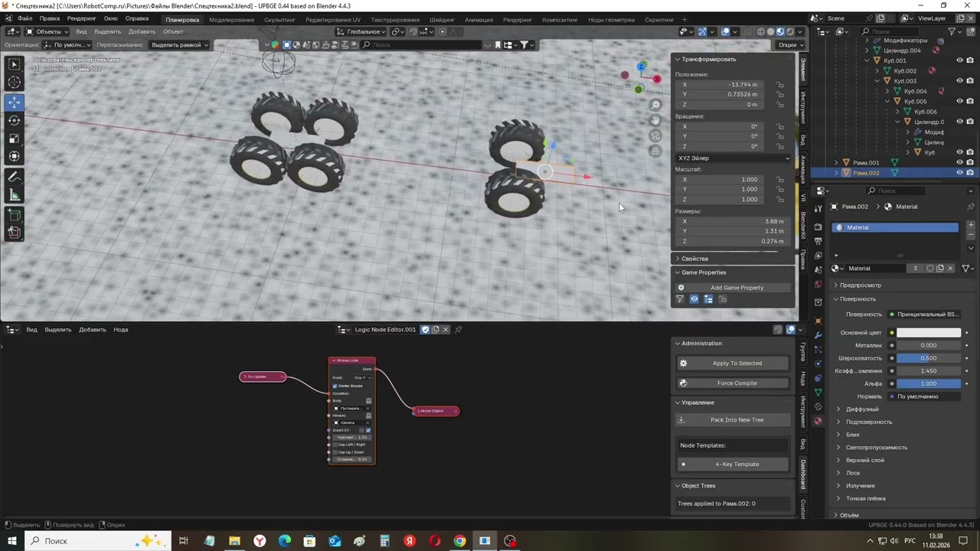
Task: Open the Файл menu
Action: [24, 19]
